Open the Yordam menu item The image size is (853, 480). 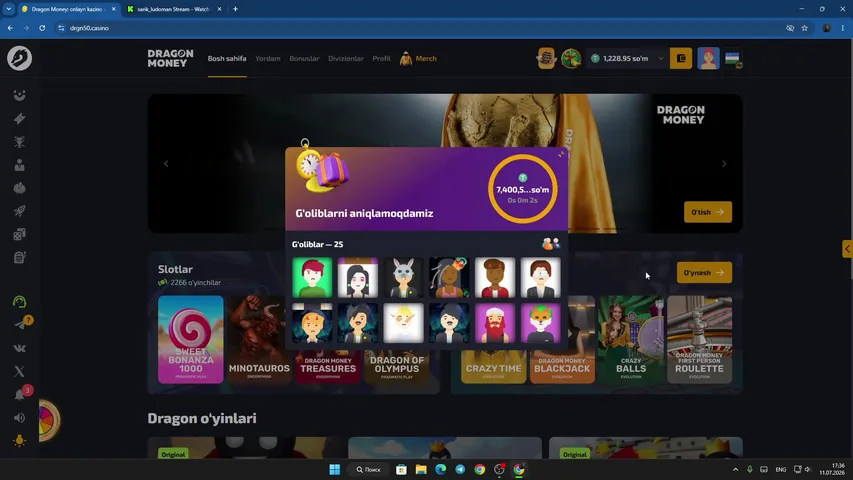tap(268, 58)
